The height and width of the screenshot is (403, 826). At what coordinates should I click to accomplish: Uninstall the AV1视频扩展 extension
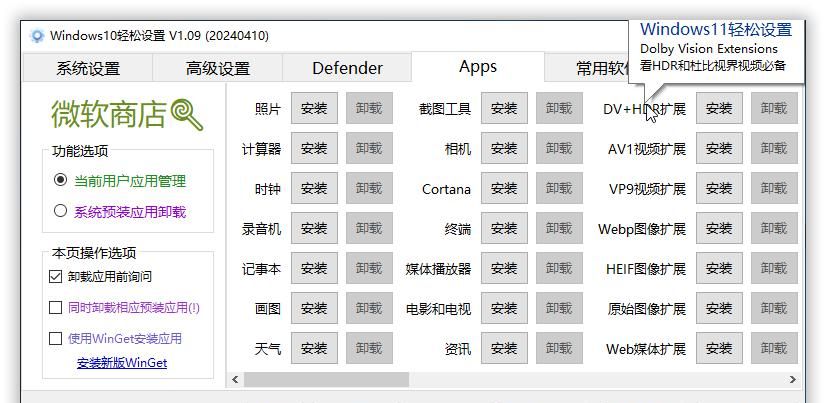point(774,149)
